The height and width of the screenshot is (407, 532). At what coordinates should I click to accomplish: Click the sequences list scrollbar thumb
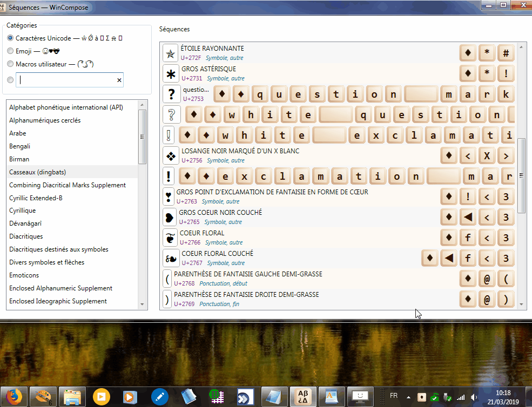tap(522, 175)
